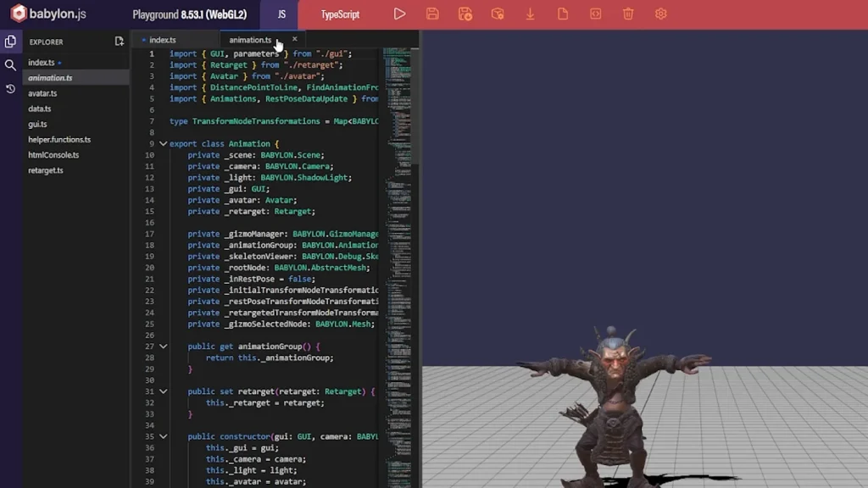
Task: Switch to the index.ts editor tab
Action: coord(162,40)
